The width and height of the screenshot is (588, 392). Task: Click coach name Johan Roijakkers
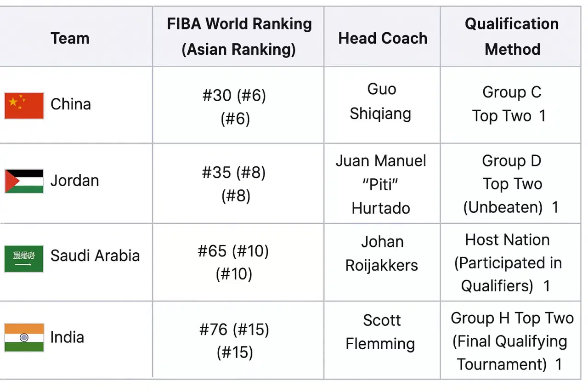[382, 253]
